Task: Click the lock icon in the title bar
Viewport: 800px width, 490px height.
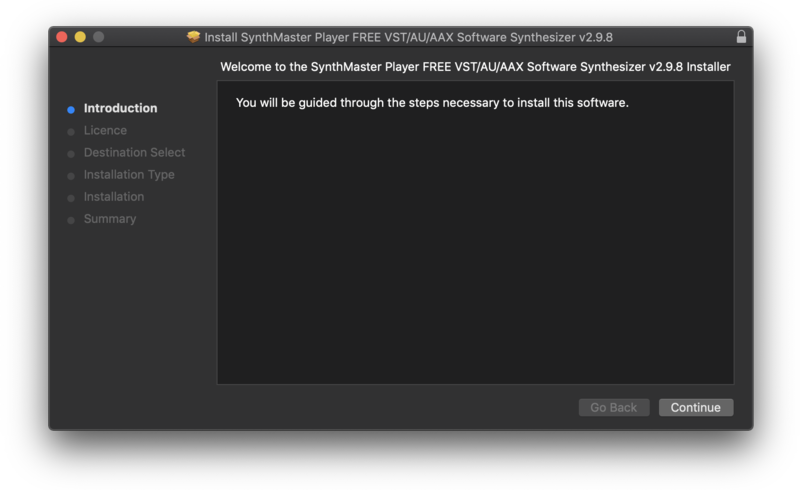Action: [x=741, y=37]
